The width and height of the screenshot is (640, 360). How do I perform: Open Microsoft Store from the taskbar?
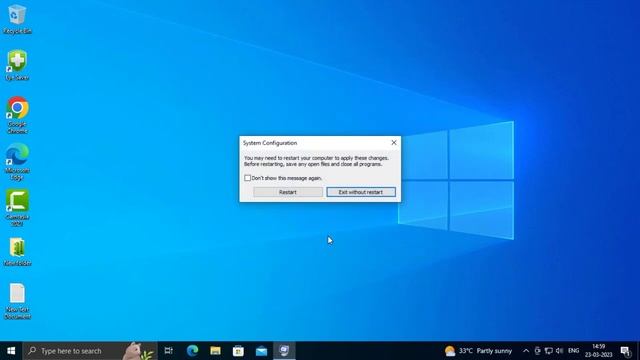click(x=238, y=351)
